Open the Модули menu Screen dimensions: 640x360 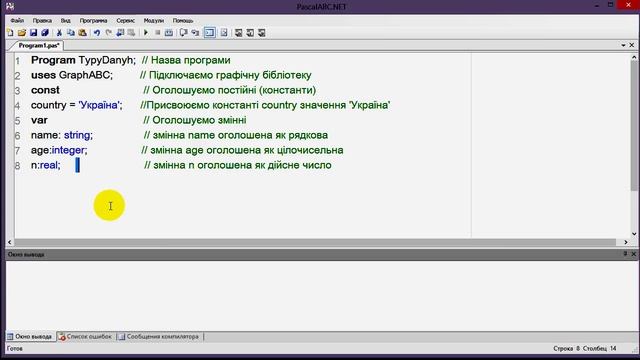(153, 20)
